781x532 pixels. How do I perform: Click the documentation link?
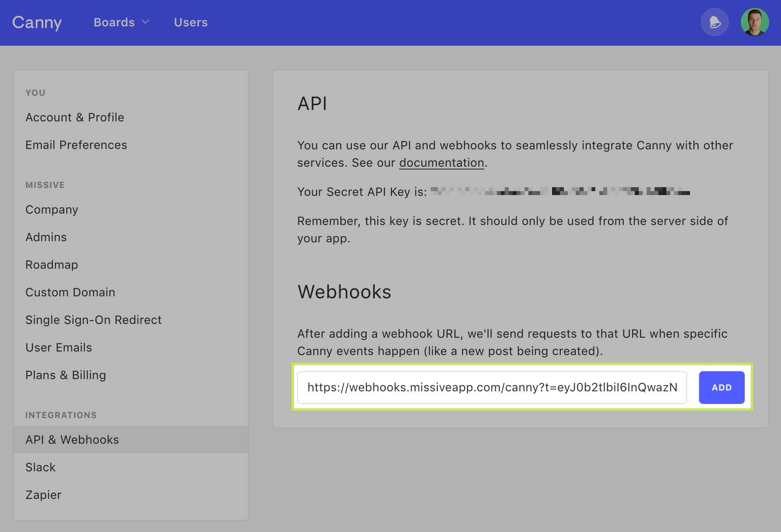[441, 163]
